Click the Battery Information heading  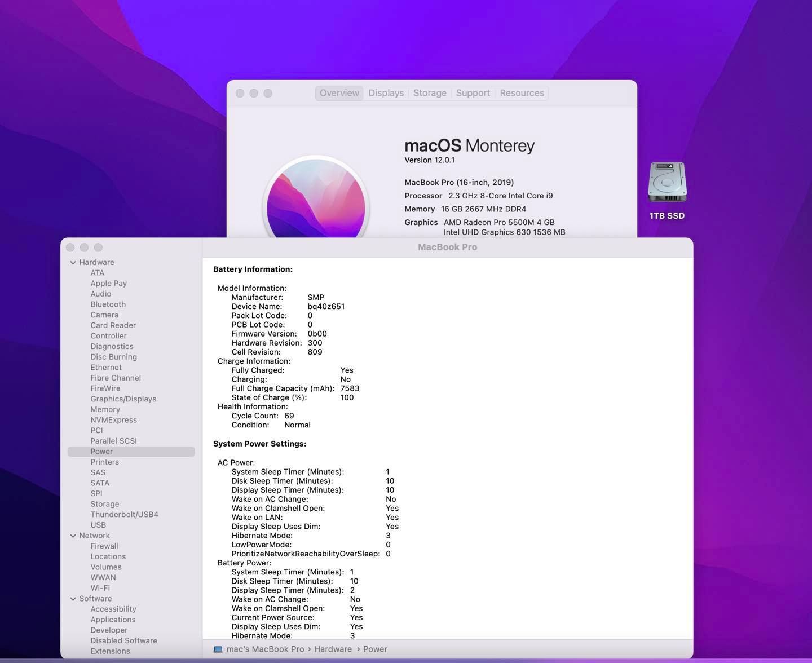tap(253, 269)
